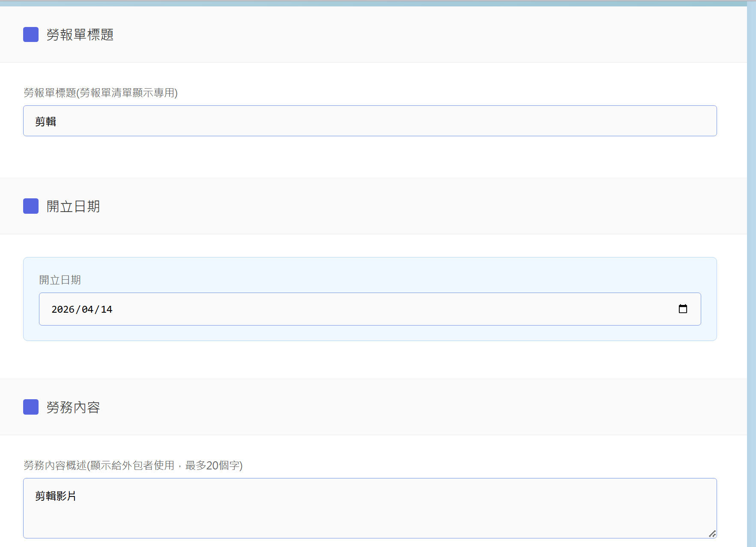Focus the 勞報單標題 input containing 剪輯
756x547 pixels.
(369, 121)
